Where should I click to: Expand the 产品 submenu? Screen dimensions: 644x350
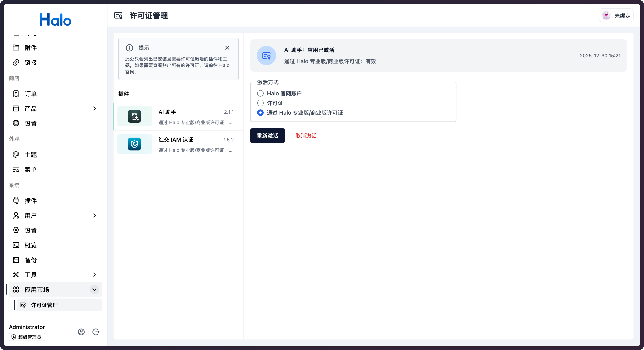[94, 108]
